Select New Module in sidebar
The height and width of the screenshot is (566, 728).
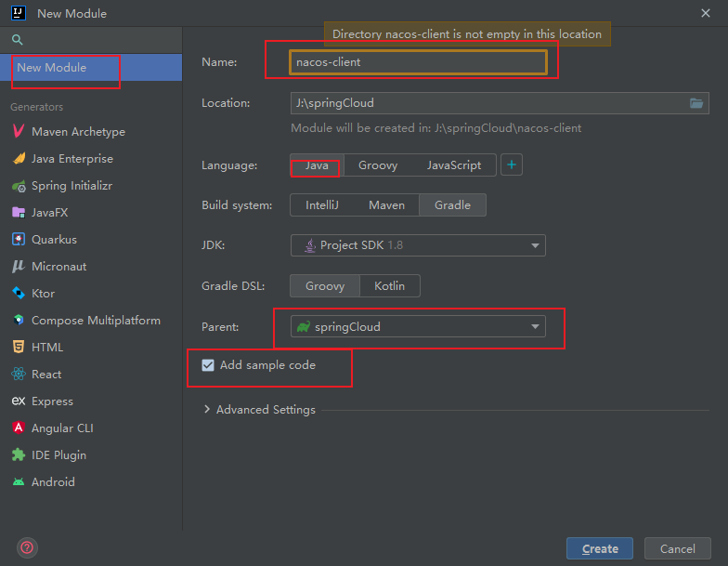tap(91, 67)
